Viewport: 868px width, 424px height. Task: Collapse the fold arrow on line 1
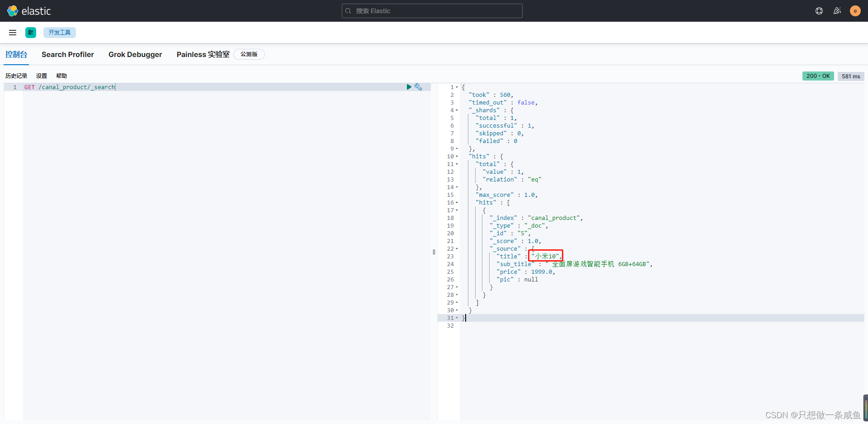coord(457,87)
